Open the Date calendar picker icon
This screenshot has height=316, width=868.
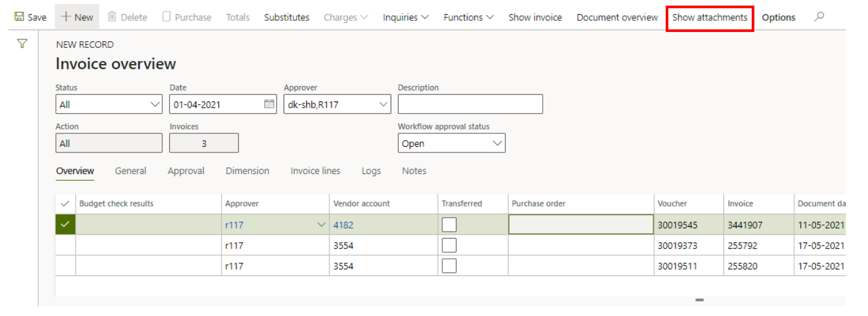coord(269,105)
